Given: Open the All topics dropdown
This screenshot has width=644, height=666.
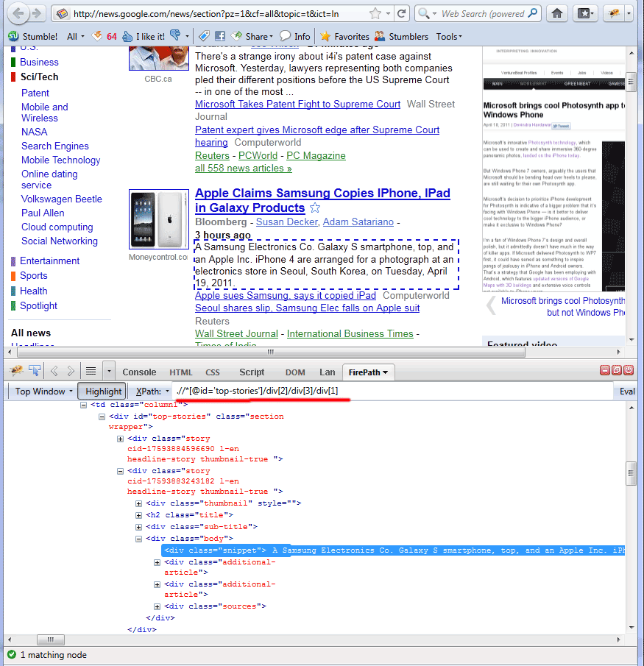Looking at the screenshot, I should [x=76, y=37].
